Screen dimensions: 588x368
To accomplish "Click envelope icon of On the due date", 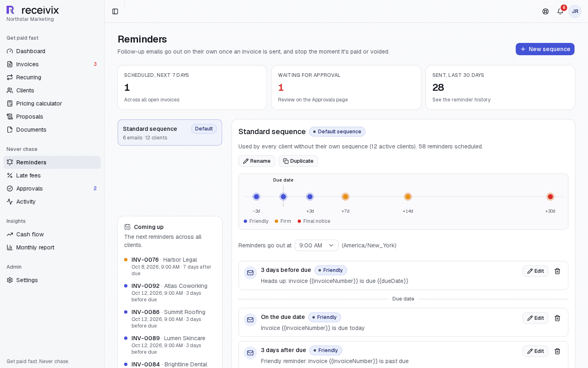I will (x=250, y=320).
